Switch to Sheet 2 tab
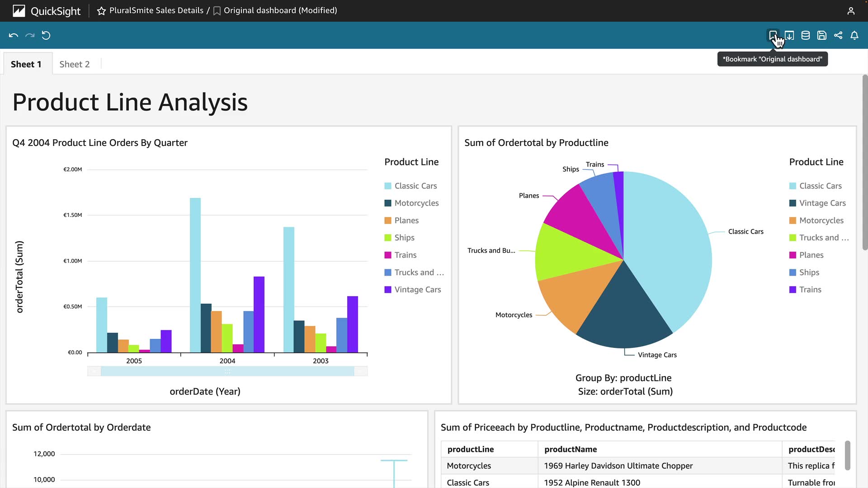Viewport: 868px width, 488px height. click(75, 64)
